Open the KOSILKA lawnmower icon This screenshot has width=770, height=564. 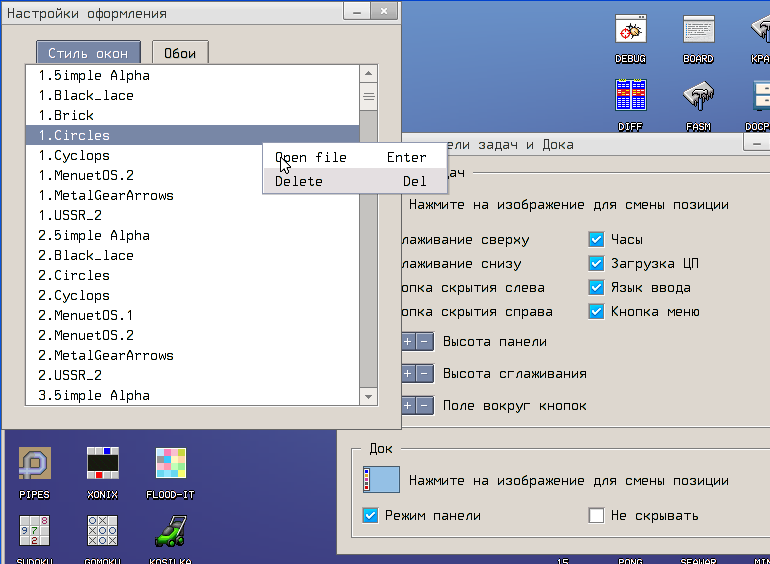tap(171, 533)
